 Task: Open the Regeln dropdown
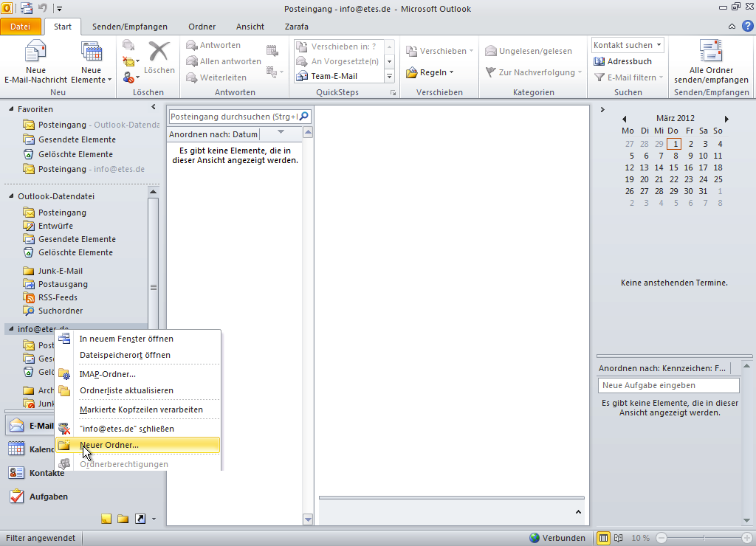(x=430, y=72)
